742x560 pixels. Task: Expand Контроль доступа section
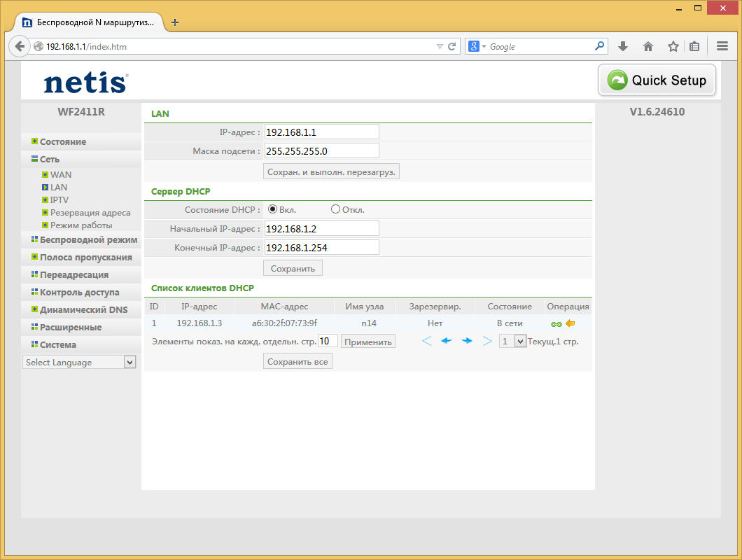tap(79, 292)
